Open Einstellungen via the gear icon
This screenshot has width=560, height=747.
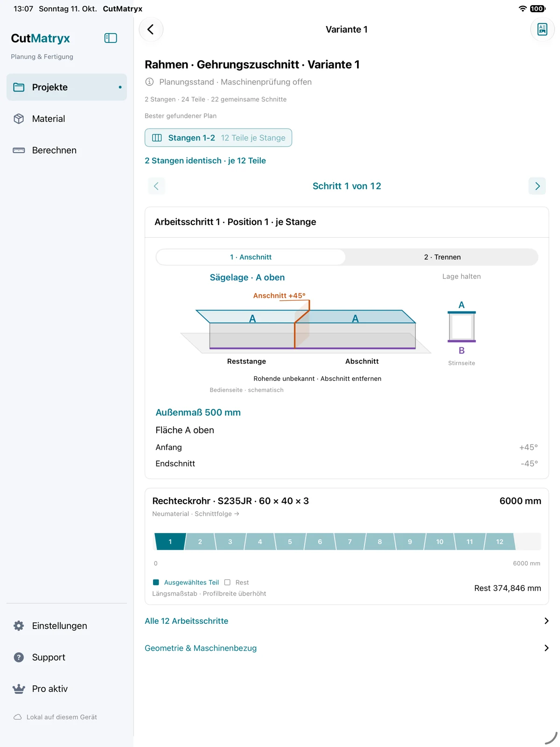click(x=19, y=626)
